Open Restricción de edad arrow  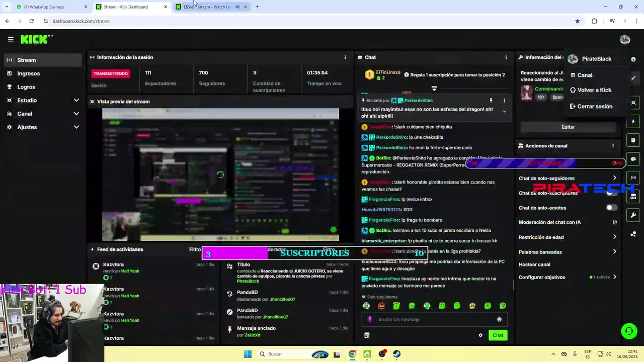pos(614,237)
